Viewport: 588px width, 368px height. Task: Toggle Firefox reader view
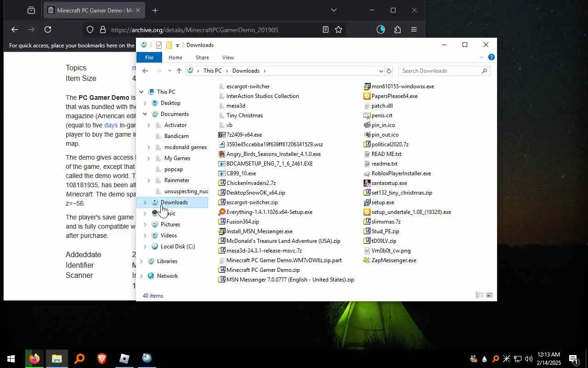click(x=326, y=29)
